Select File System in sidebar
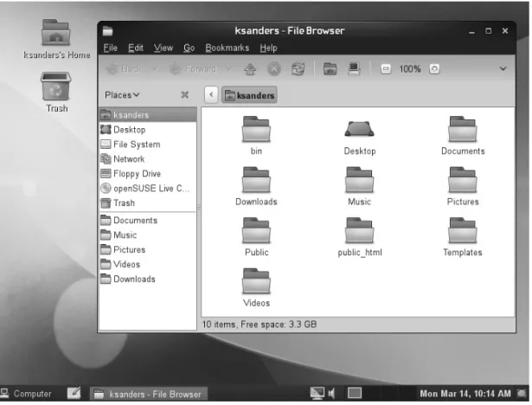The height and width of the screenshot is (405, 532). coord(148,145)
